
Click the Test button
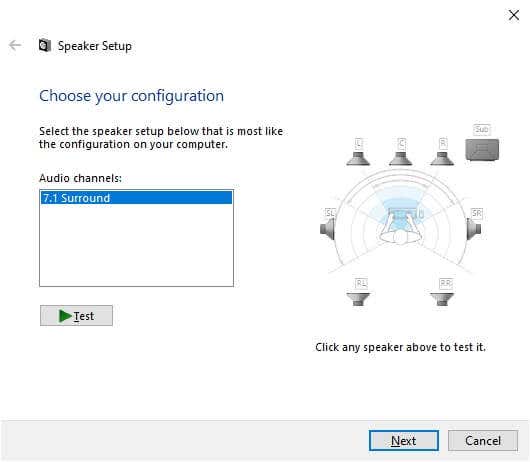[x=76, y=316]
